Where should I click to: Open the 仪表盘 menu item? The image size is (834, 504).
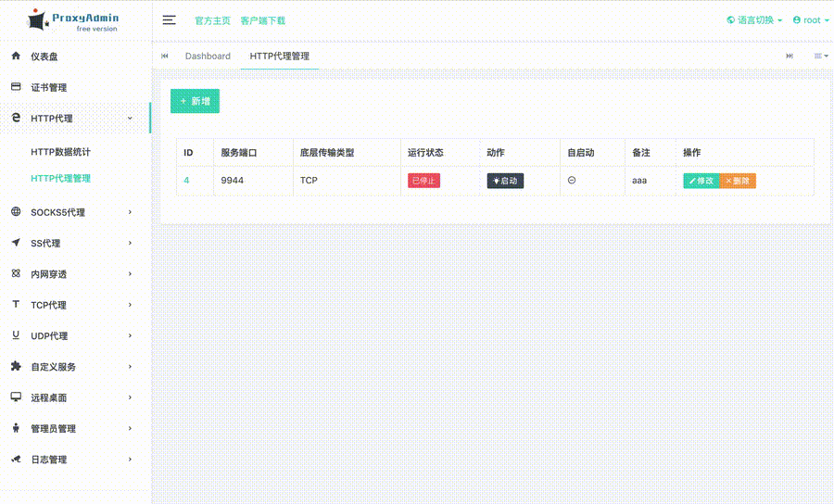(76, 56)
